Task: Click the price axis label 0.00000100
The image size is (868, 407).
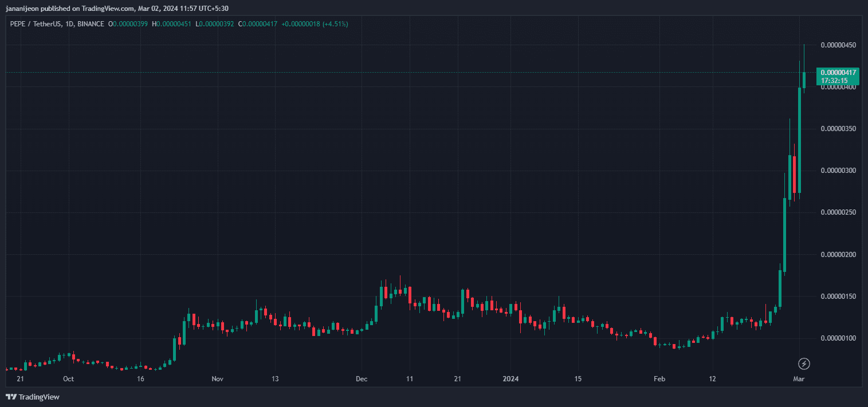Action: 838,338
